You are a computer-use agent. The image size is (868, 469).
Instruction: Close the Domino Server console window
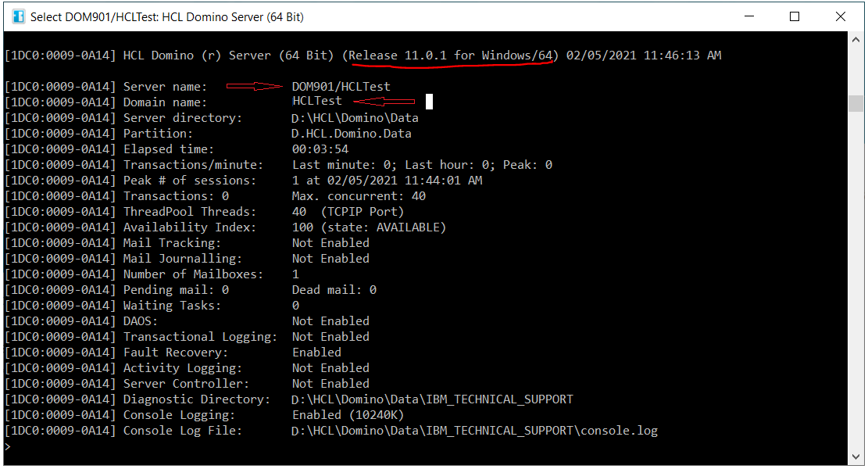[841, 16]
